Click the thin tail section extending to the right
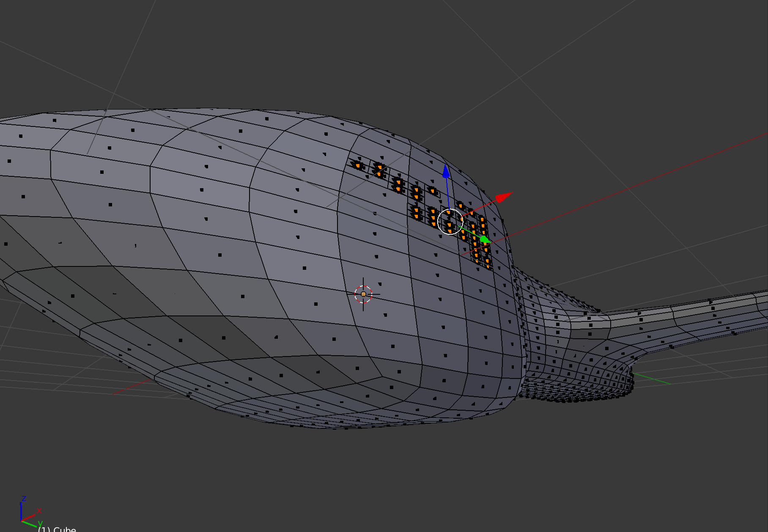The image size is (768, 532). (x=698, y=313)
